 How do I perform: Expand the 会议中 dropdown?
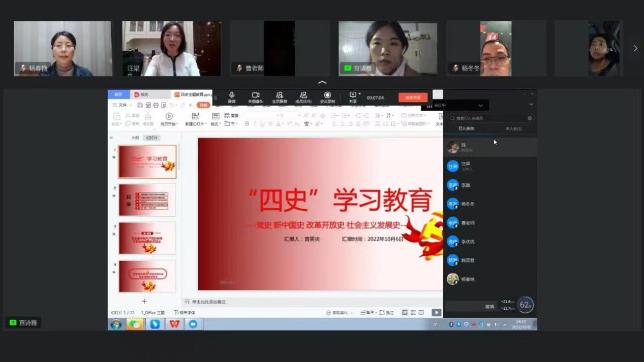click(480, 106)
